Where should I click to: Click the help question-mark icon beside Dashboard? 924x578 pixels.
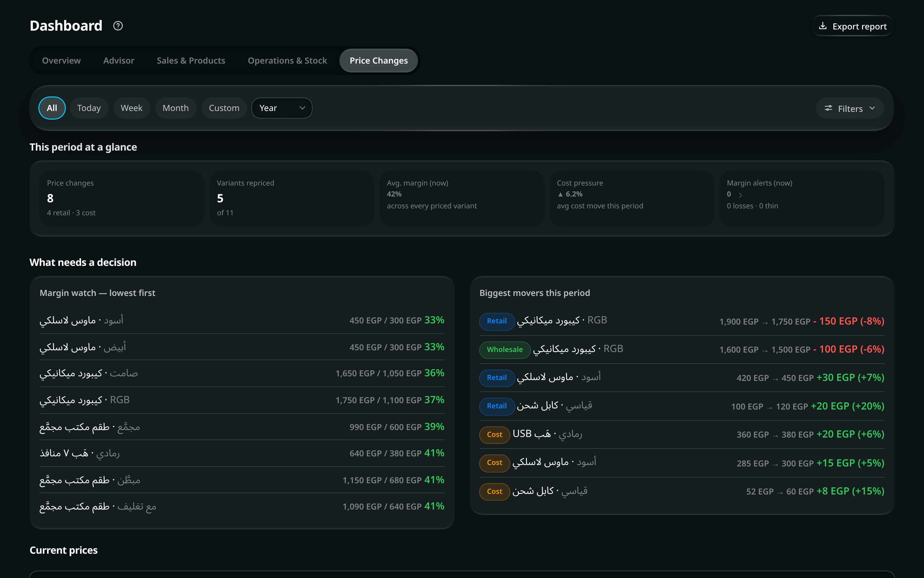(x=118, y=26)
